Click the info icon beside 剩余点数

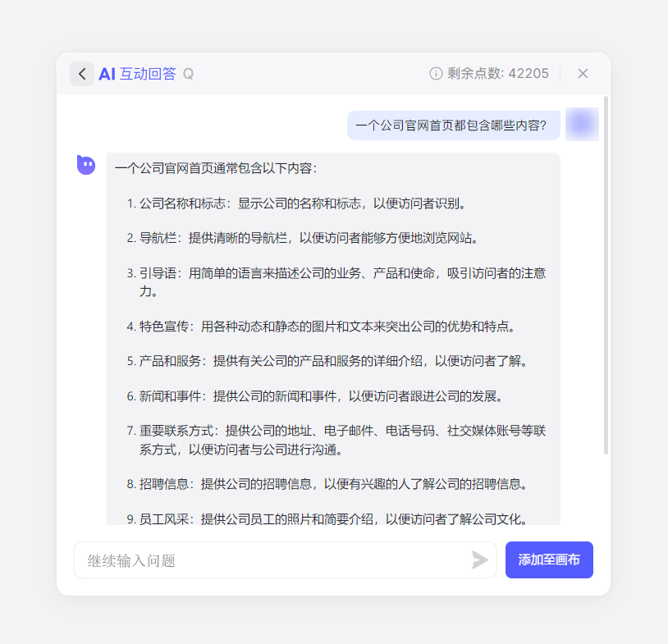click(436, 74)
